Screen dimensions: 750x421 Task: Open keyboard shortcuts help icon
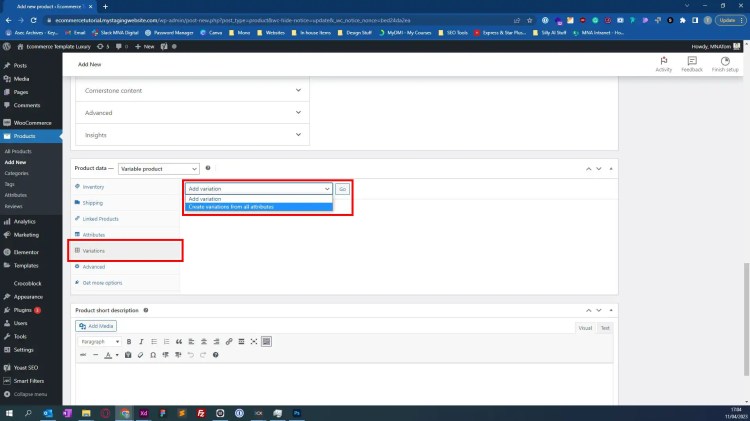tap(215, 355)
